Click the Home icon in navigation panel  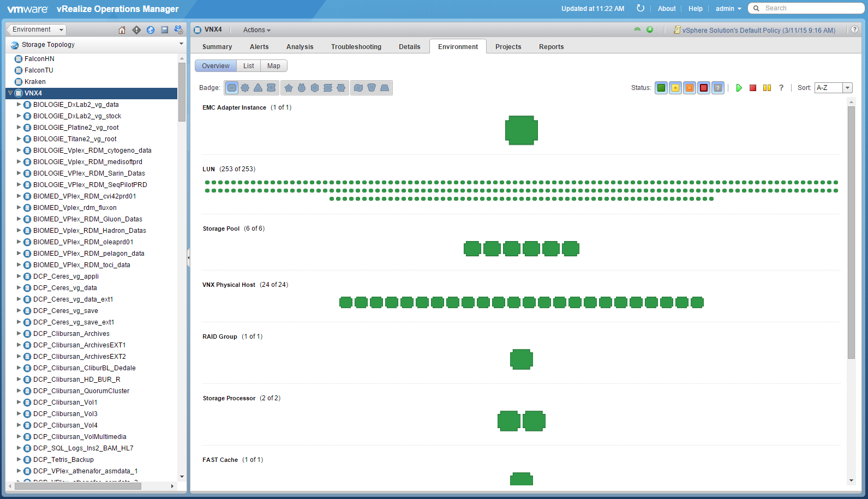coord(122,30)
